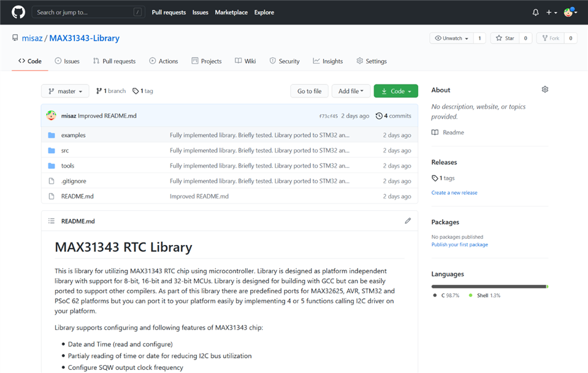Click Create a new release link
Image resolution: width=588 pixels, height=373 pixels.
pos(454,193)
